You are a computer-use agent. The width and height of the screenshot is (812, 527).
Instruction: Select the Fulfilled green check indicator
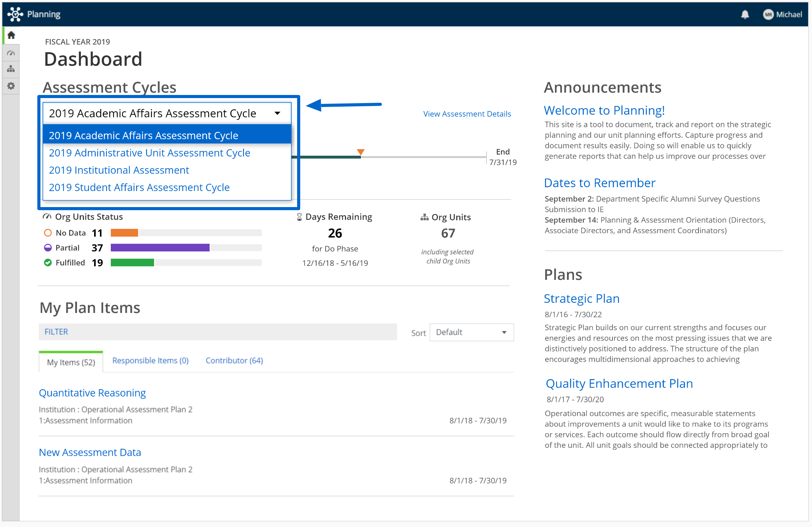[48, 262]
